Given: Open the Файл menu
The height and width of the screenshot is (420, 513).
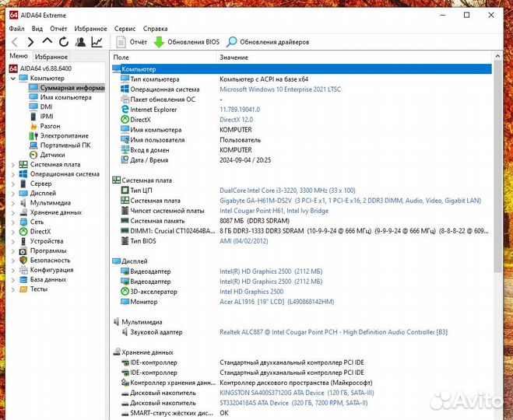Looking at the screenshot, I should (x=16, y=29).
